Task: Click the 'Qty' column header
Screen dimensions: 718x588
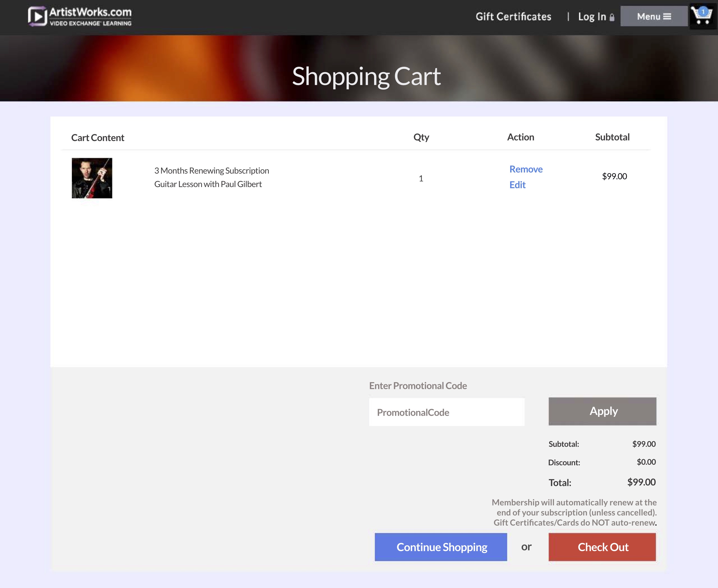Action: [x=421, y=137]
